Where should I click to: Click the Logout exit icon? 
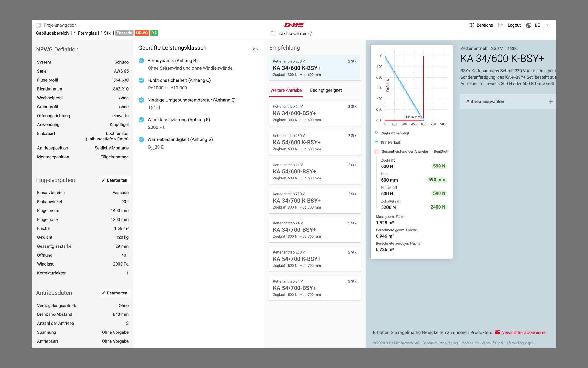tap(500, 25)
